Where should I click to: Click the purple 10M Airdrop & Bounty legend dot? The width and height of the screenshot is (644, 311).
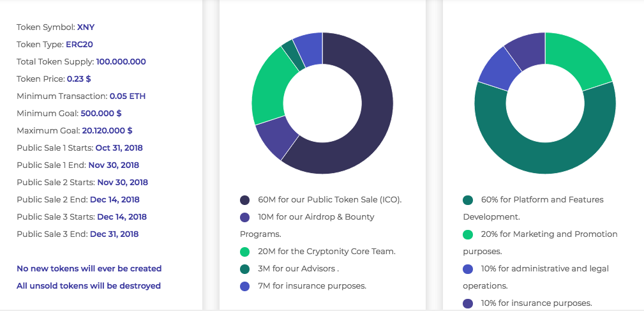(x=245, y=217)
